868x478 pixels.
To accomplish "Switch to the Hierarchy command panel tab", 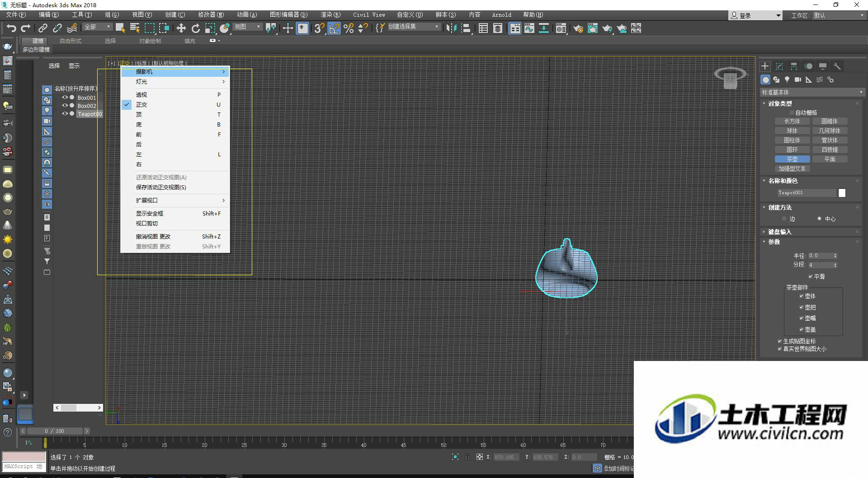I will (x=794, y=66).
